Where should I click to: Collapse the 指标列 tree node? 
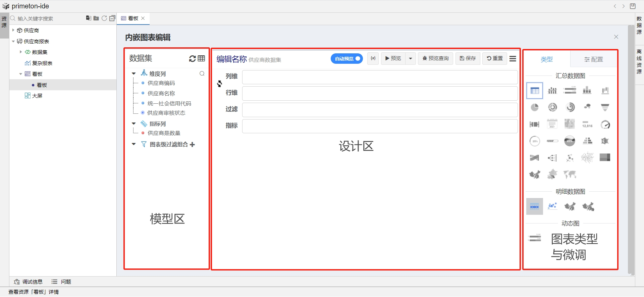coord(134,124)
